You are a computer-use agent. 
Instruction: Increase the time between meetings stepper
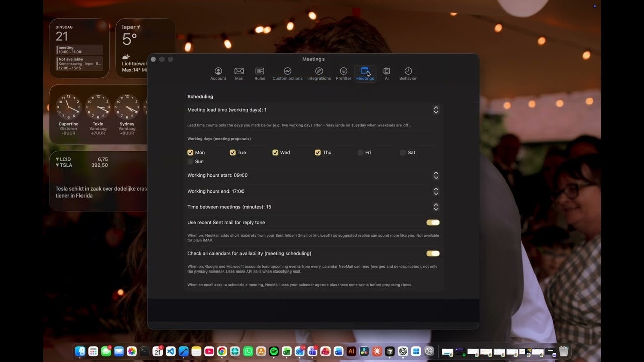[436, 204]
